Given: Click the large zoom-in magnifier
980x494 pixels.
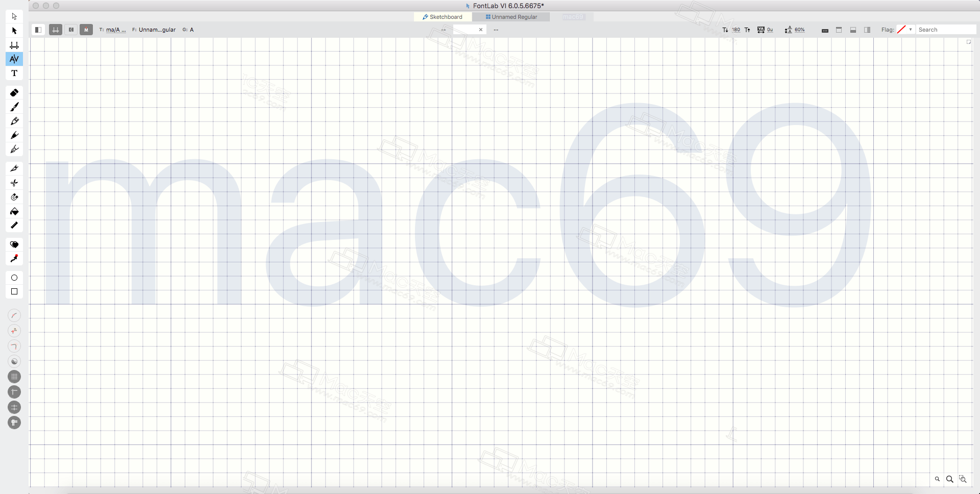Looking at the screenshot, I should pos(950,479).
